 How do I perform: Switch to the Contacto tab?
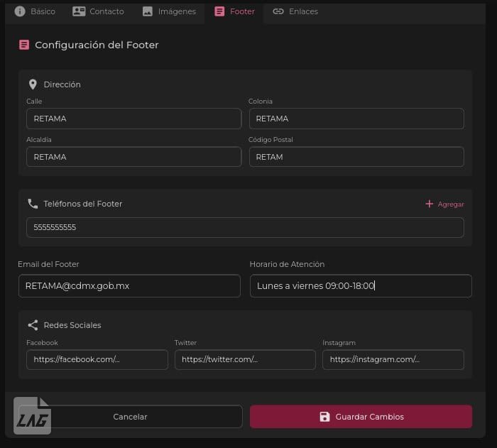(x=98, y=11)
